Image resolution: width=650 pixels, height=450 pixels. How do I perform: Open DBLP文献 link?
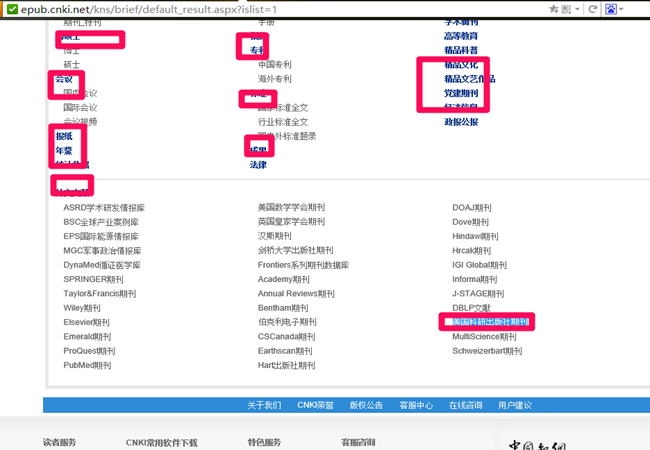(x=471, y=308)
